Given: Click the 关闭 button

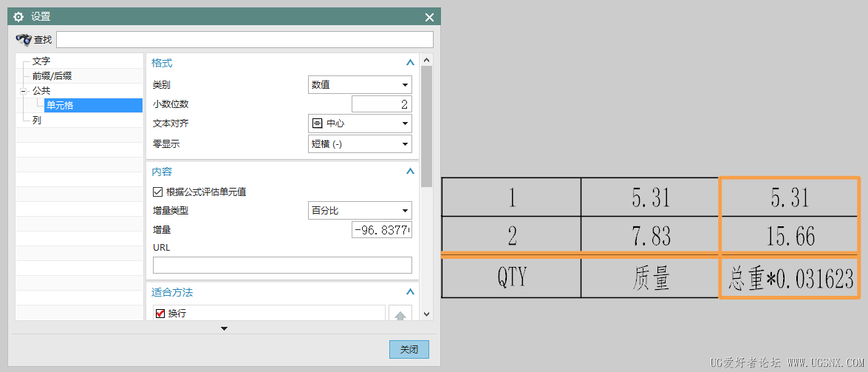Looking at the screenshot, I should (x=409, y=350).
